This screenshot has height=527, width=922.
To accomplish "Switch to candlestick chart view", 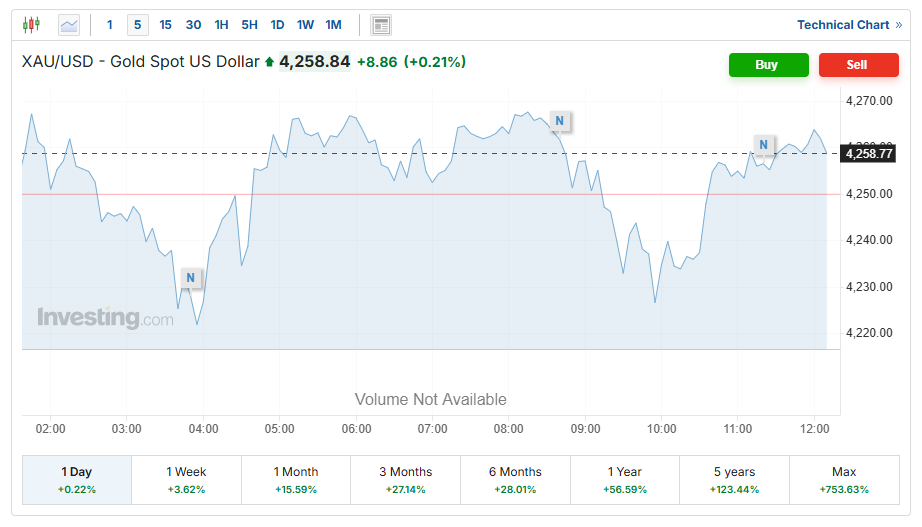I will tap(32, 25).
